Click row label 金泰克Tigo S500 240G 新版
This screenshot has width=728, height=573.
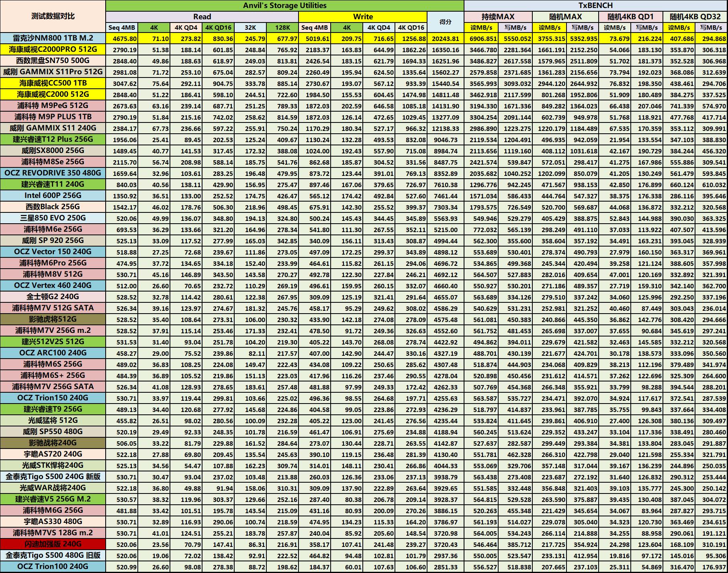point(53,477)
